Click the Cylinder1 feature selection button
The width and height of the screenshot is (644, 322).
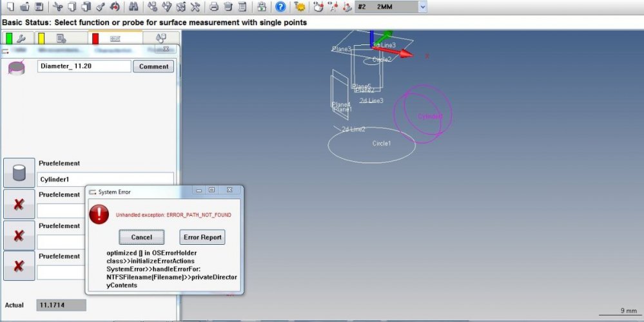click(x=19, y=173)
